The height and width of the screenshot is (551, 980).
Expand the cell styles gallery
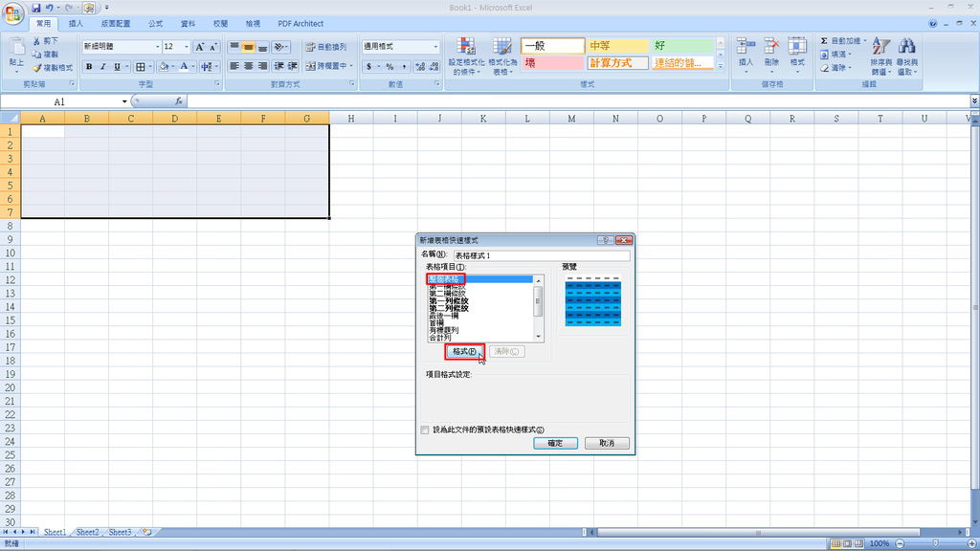(x=720, y=66)
